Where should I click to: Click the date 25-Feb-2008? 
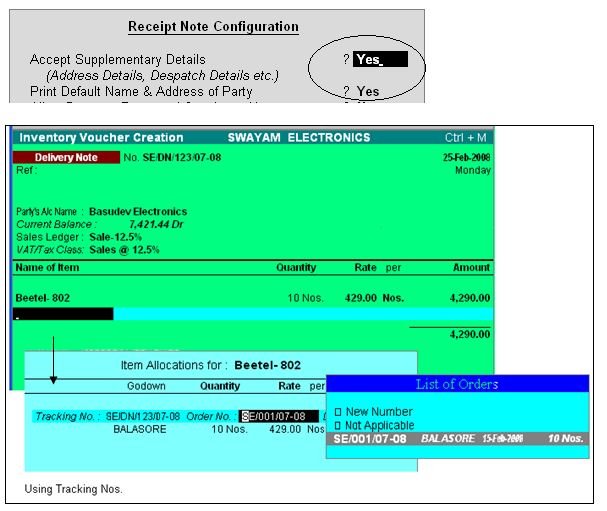[x=466, y=157]
